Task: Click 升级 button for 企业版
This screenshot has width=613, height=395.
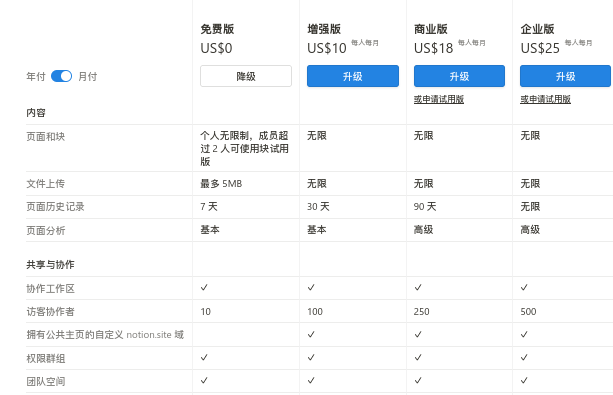Action: pos(565,76)
